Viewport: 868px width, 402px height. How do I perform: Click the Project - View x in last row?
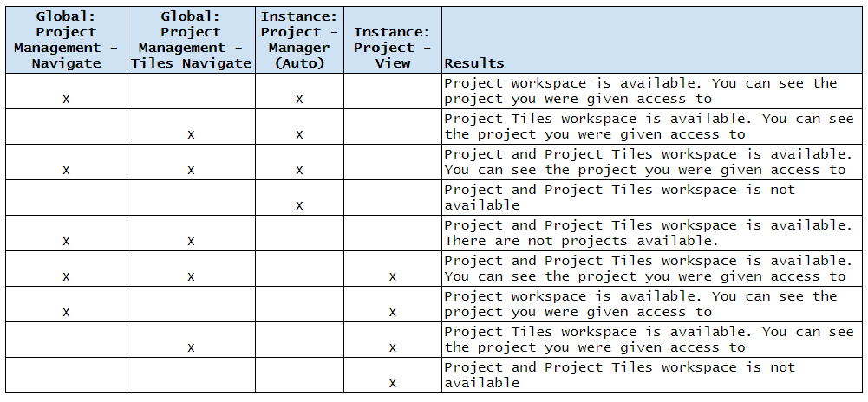(x=393, y=383)
